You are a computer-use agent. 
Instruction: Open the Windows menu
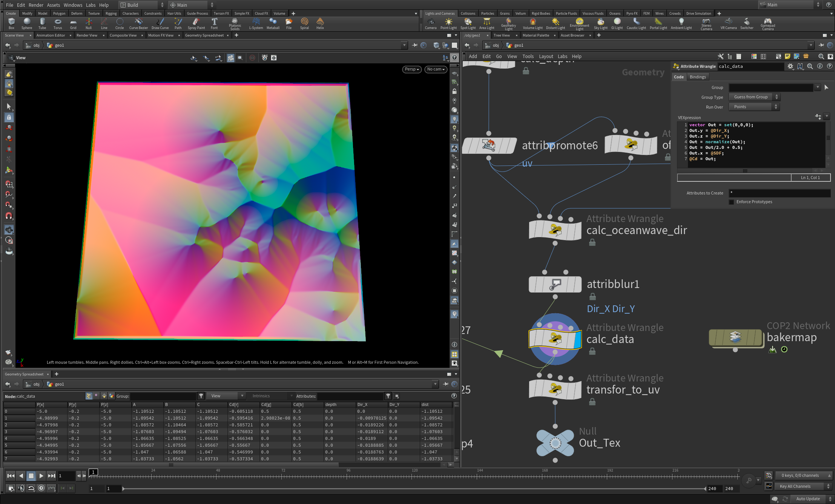[73, 5]
